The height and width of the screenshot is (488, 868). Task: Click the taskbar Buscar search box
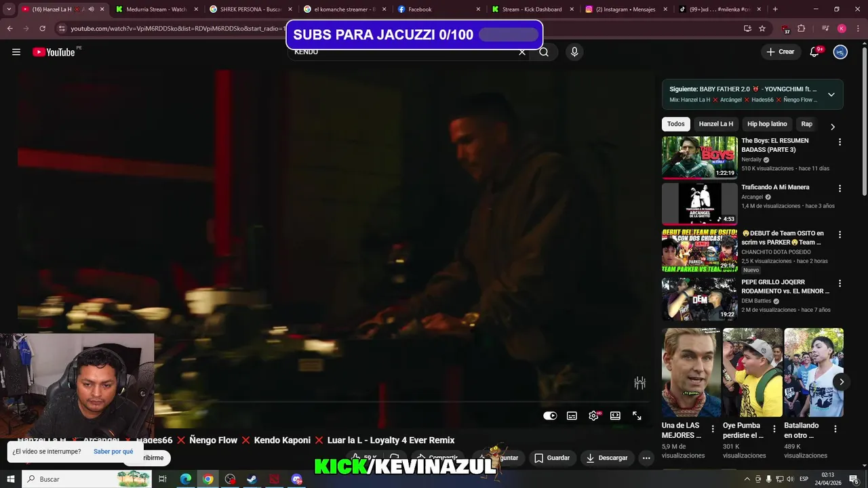point(88,479)
